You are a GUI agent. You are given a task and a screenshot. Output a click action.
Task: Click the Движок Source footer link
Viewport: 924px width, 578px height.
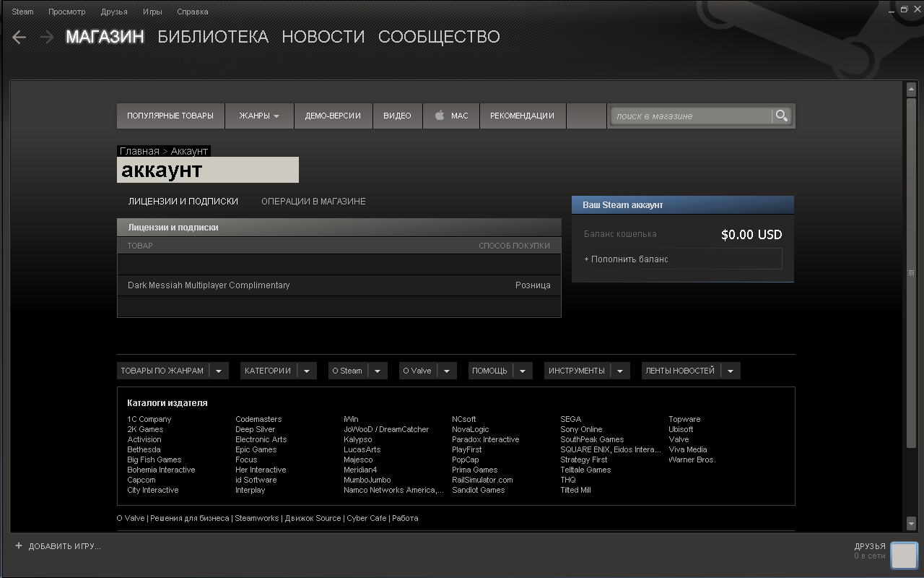[313, 518]
